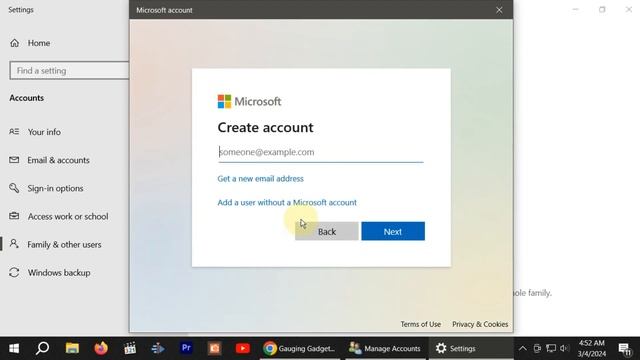Launch Firefox from taskbar

pos(101,348)
